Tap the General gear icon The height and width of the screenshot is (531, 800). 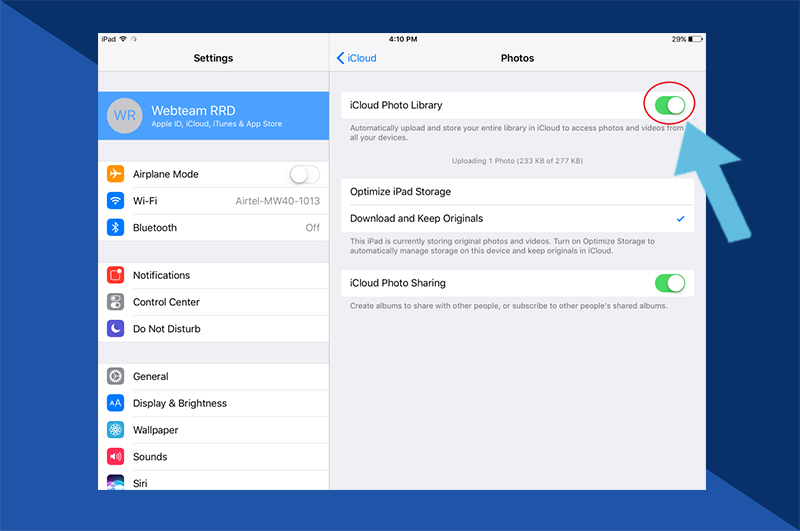point(115,376)
